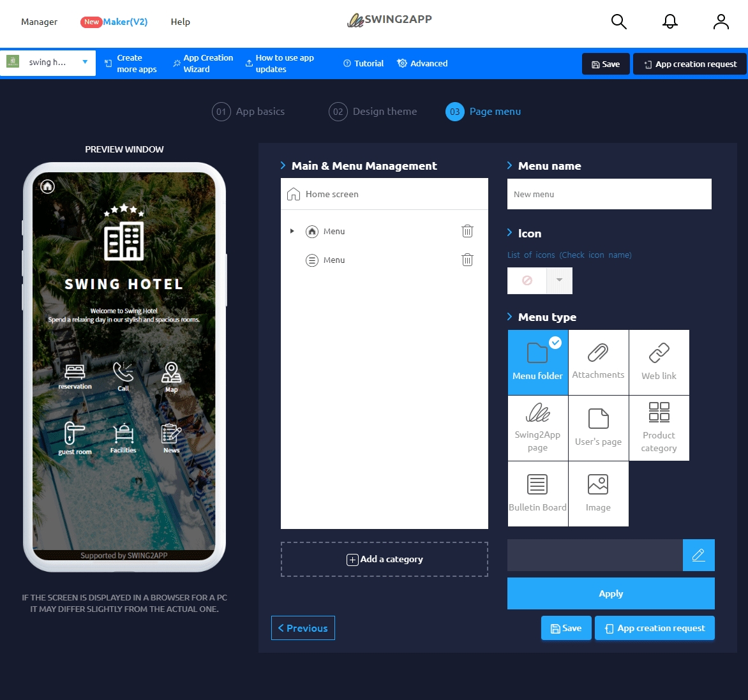Image resolution: width=748 pixels, height=700 pixels.
Task: Select the User's page menu type
Action: click(x=598, y=428)
